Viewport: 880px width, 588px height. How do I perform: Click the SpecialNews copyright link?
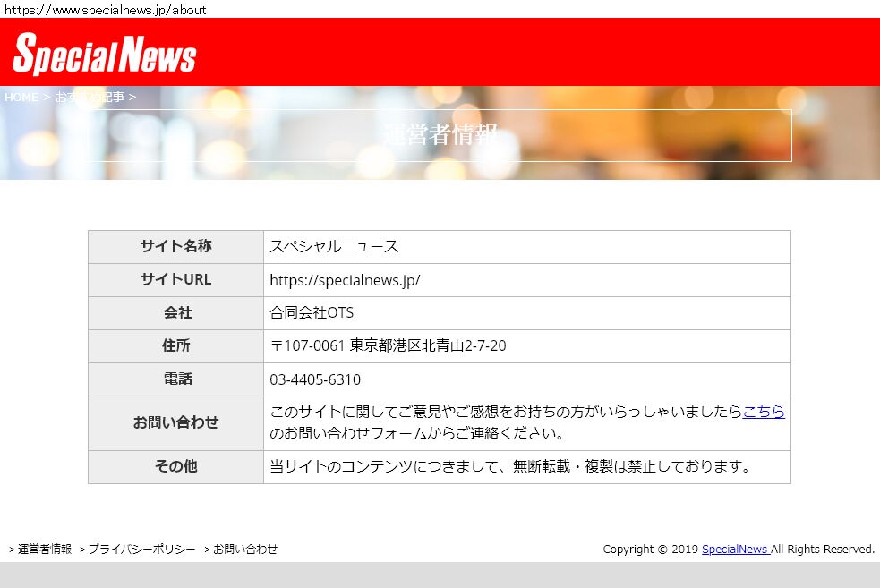tap(735, 550)
